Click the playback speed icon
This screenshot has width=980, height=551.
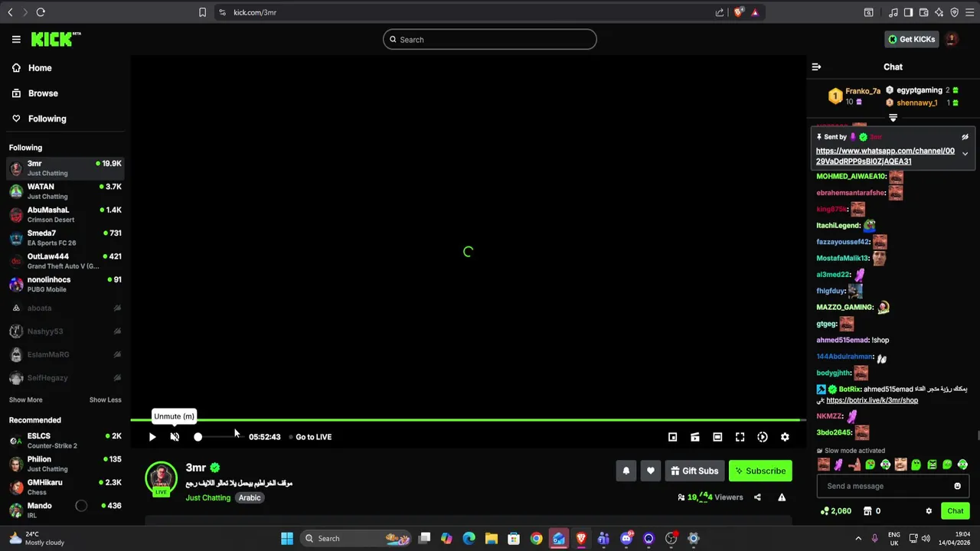click(x=763, y=437)
